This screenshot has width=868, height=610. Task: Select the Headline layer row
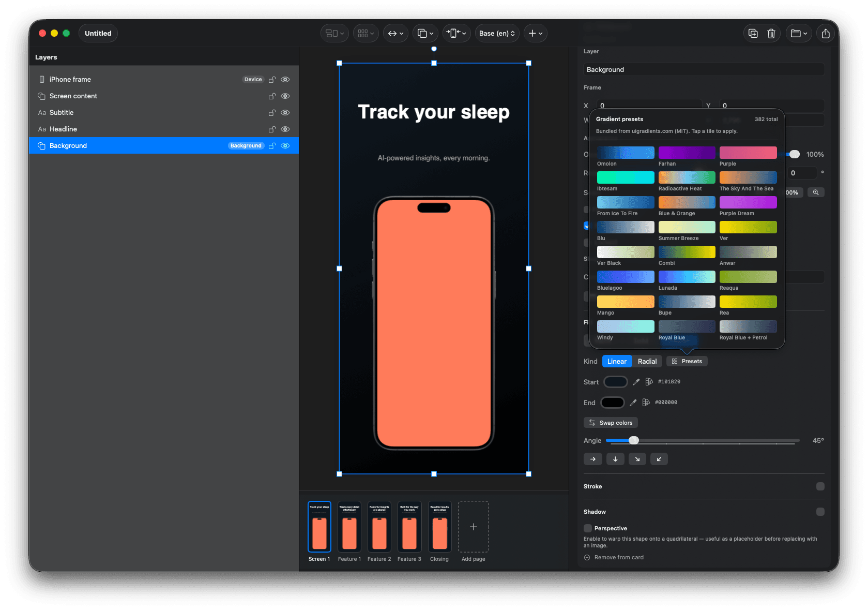click(x=164, y=129)
